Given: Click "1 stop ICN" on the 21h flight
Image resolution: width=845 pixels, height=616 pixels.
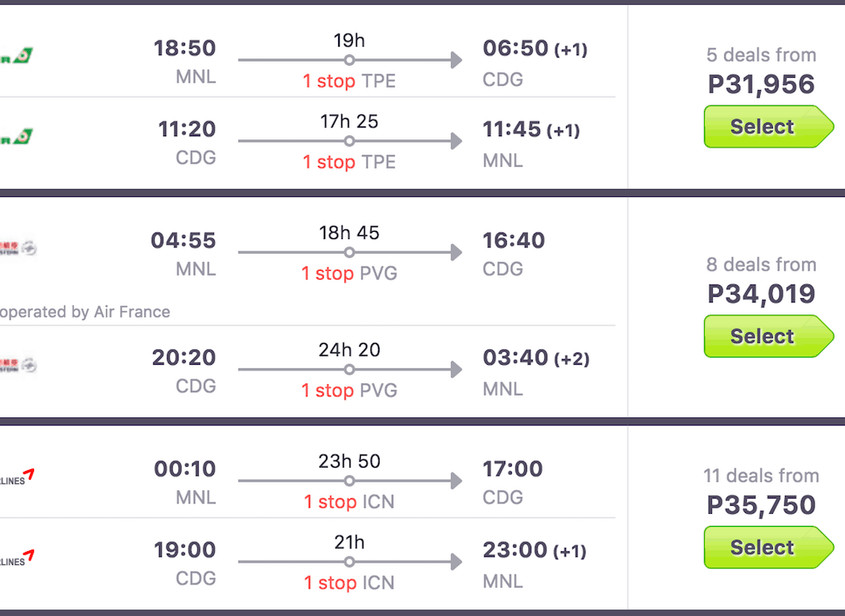Looking at the screenshot, I should (349, 583).
